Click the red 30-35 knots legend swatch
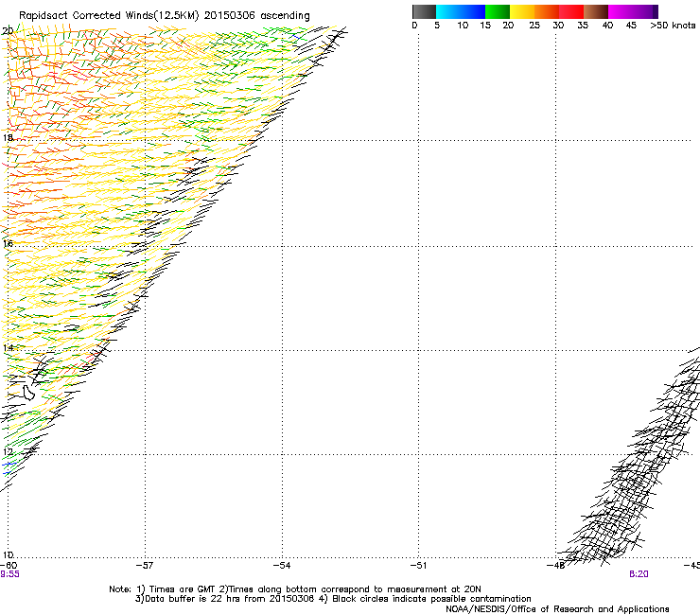This screenshot has width=700, height=615. click(x=571, y=11)
